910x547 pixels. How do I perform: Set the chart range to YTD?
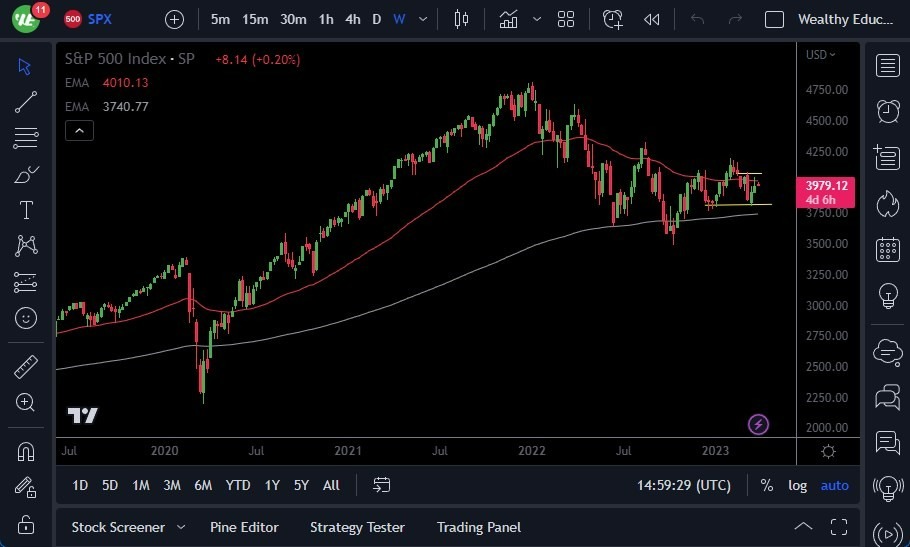[238, 485]
